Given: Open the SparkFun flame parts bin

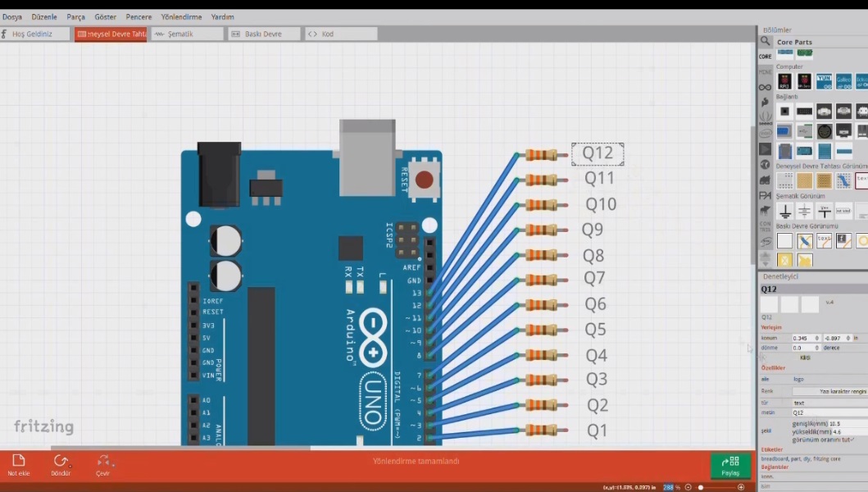Looking at the screenshot, I should (765, 102).
